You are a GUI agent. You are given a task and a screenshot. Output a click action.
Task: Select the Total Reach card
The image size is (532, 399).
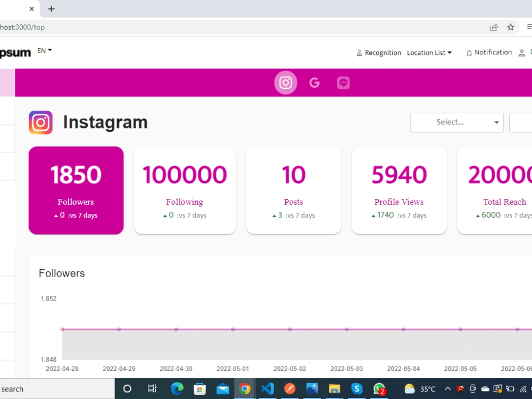(x=495, y=190)
